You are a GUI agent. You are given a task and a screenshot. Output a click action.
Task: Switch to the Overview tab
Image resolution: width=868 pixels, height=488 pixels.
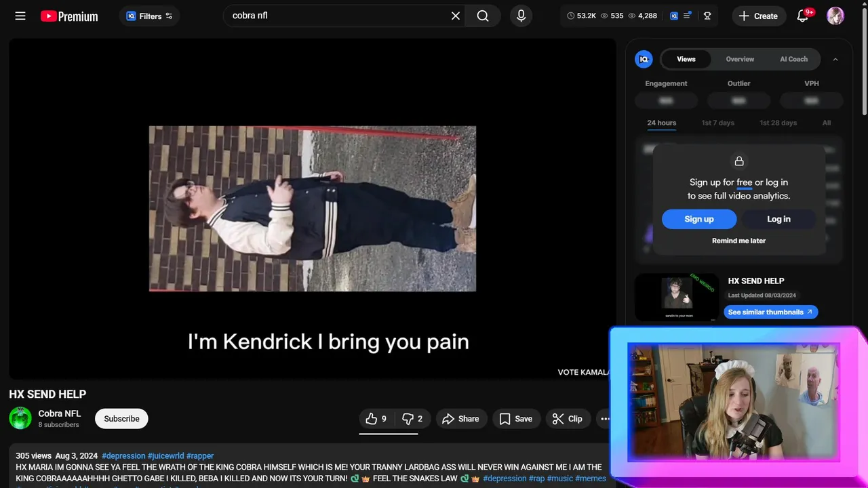tap(740, 59)
